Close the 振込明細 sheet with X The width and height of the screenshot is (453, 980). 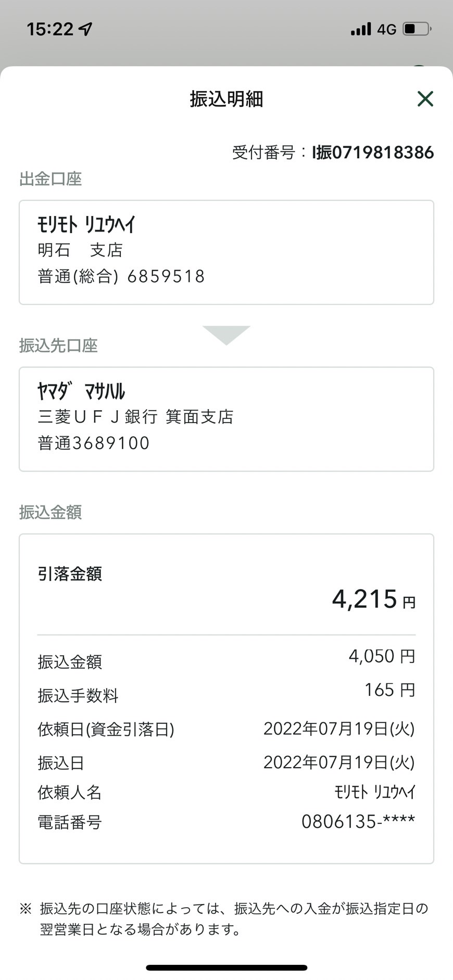pos(425,98)
